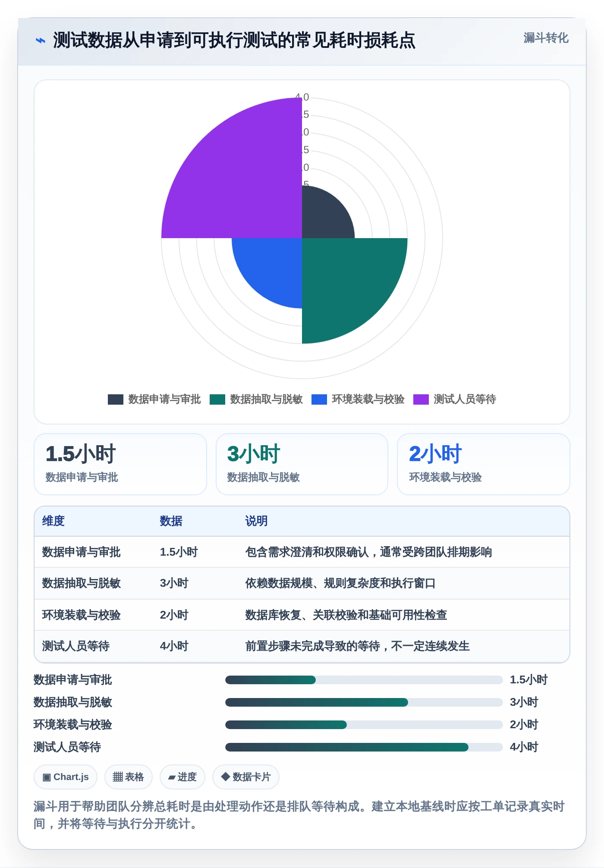The width and height of the screenshot is (604, 868).
Task: Click the dark 数据申请与审批 chart segment
Action: click(323, 218)
